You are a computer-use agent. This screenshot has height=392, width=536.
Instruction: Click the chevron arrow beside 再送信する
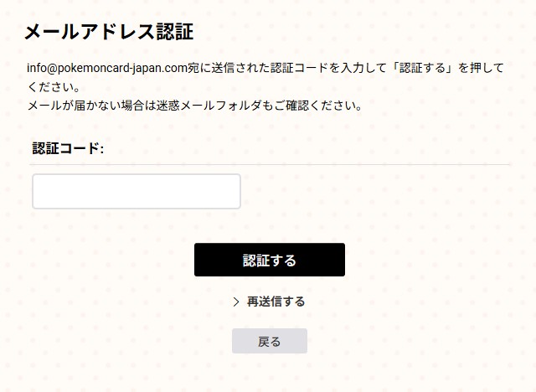pos(236,302)
